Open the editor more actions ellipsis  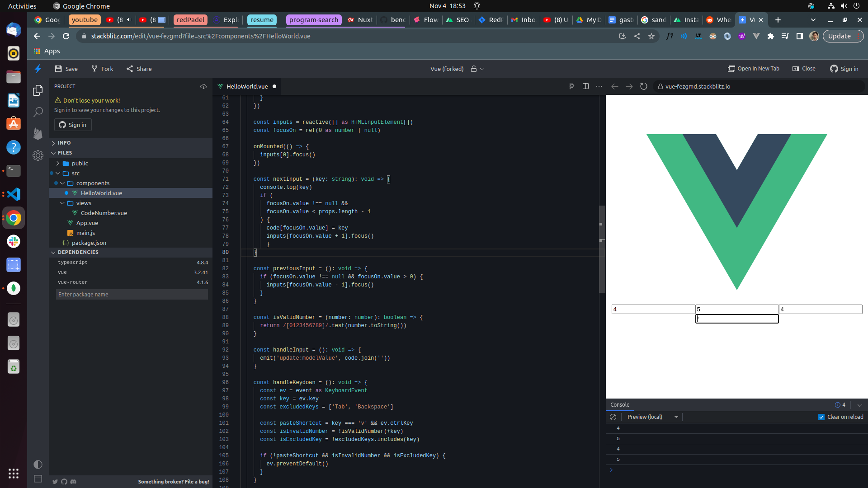click(599, 86)
